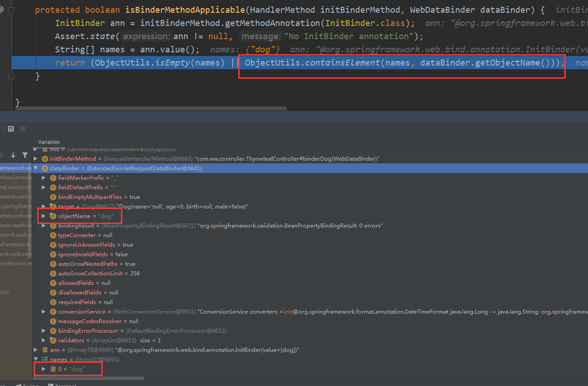The width and height of the screenshot is (588, 386).
Task: Open the Evaluate Expression calculator icon
Action: click(x=11, y=129)
